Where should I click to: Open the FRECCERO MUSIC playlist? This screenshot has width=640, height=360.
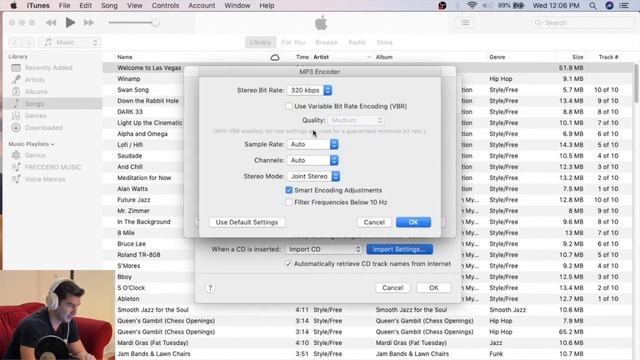coord(53,167)
